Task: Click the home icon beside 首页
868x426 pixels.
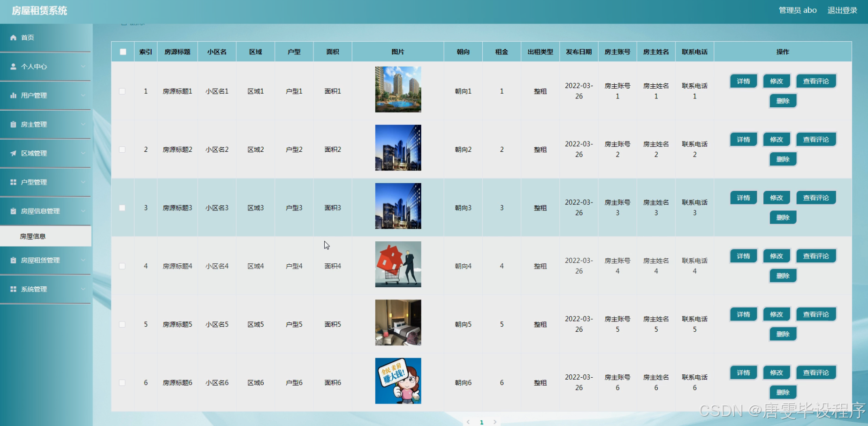Action: pyautogui.click(x=13, y=37)
